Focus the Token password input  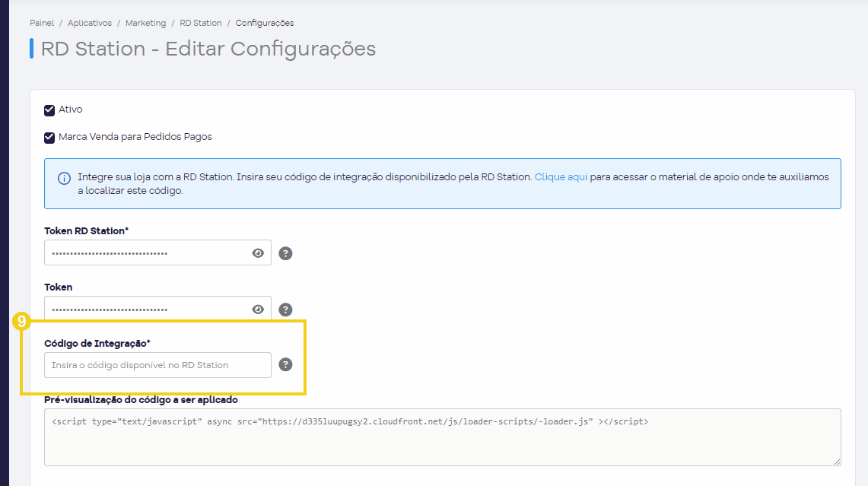[x=157, y=308]
